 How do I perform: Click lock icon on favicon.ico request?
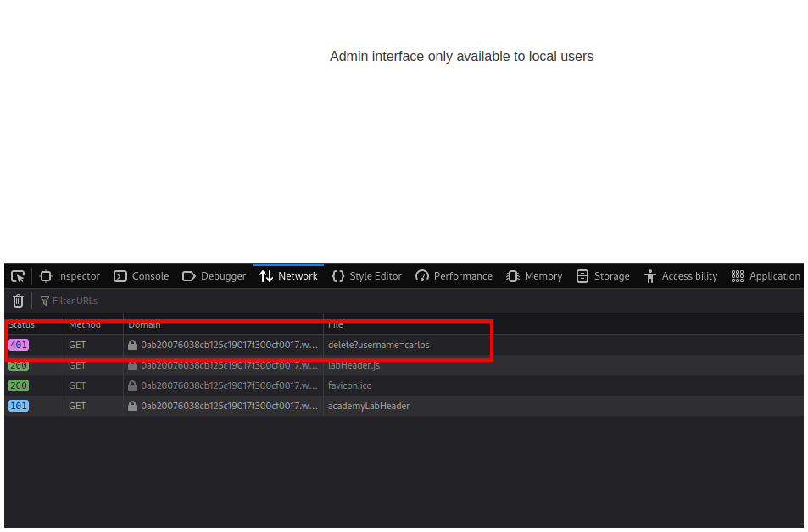[x=131, y=386]
